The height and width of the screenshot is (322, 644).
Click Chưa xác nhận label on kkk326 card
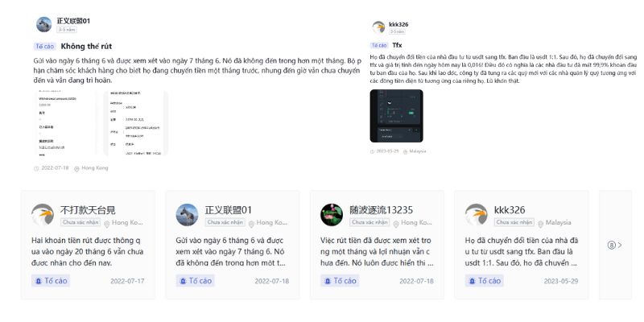[514, 222]
